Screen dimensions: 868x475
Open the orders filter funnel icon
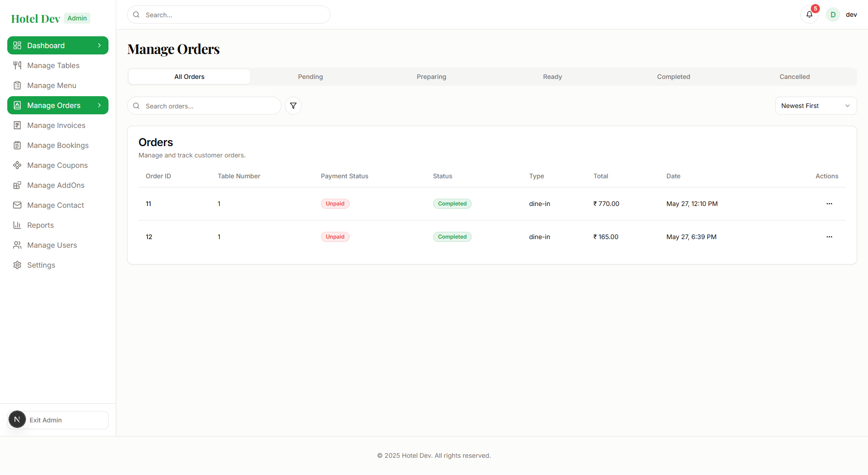(293, 106)
